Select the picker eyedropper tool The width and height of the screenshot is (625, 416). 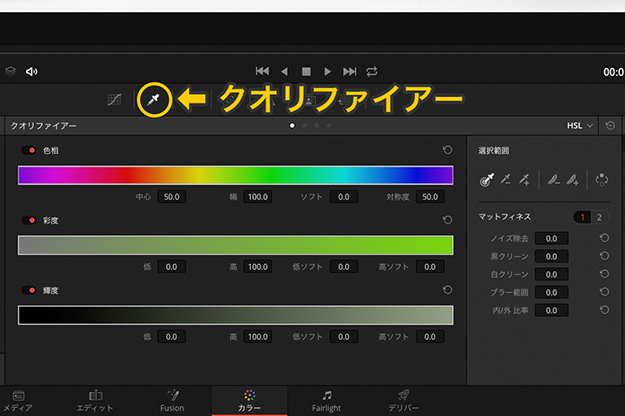coord(487,180)
